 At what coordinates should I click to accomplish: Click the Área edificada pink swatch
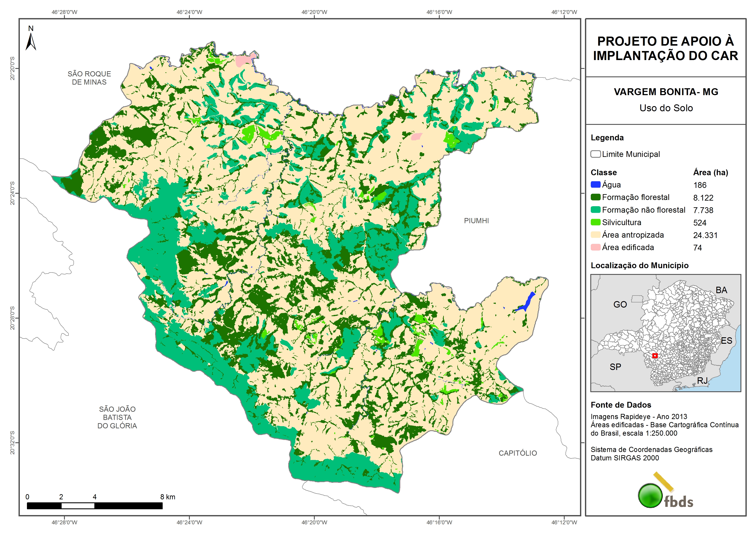(595, 247)
